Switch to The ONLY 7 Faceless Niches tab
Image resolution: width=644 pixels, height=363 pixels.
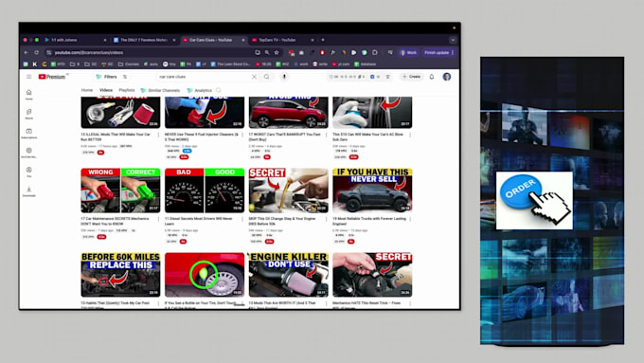[x=143, y=40]
